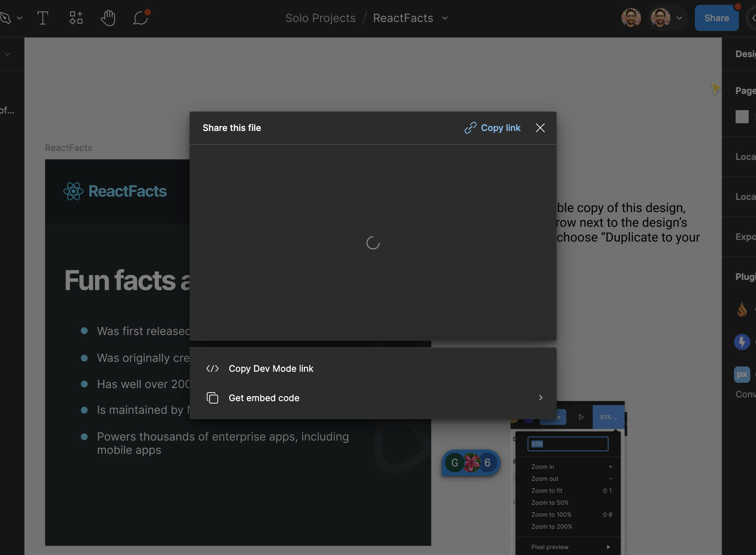Screen dimensions: 756x555
Task: Click the 83% zoom input field
Action: coord(568,444)
